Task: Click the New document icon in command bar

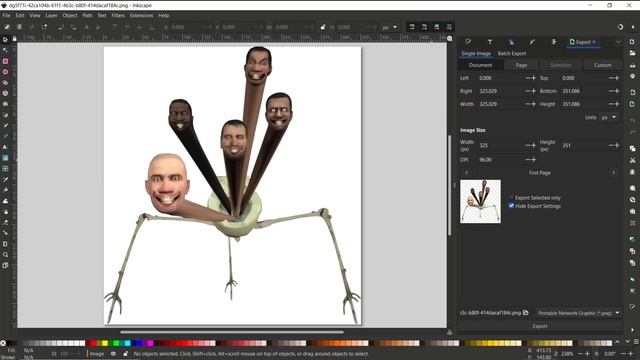Action: tap(632, 42)
